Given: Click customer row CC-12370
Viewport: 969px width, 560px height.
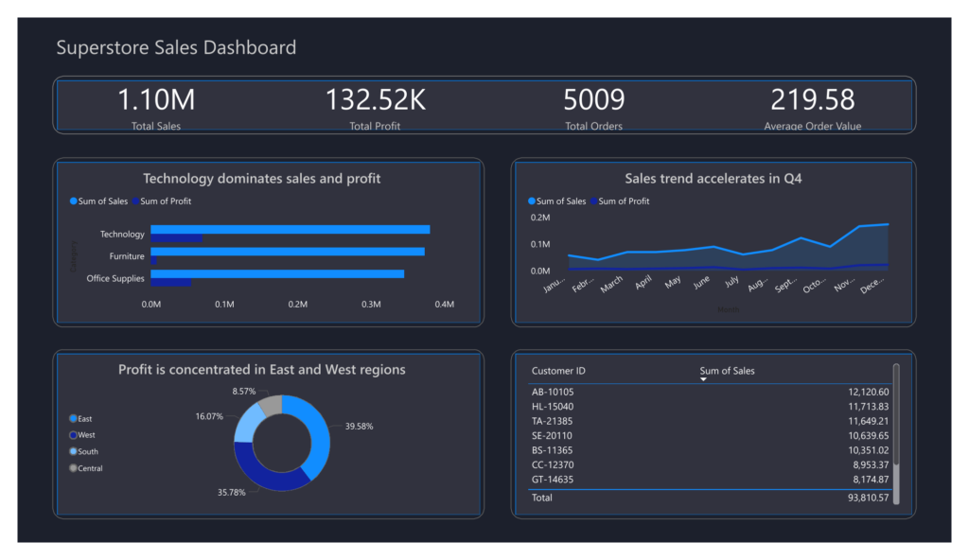Looking at the screenshot, I should click(x=710, y=464).
